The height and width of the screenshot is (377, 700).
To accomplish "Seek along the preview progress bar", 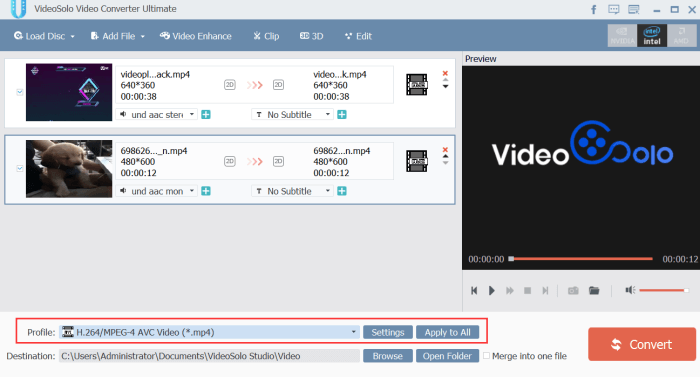I will coord(580,259).
